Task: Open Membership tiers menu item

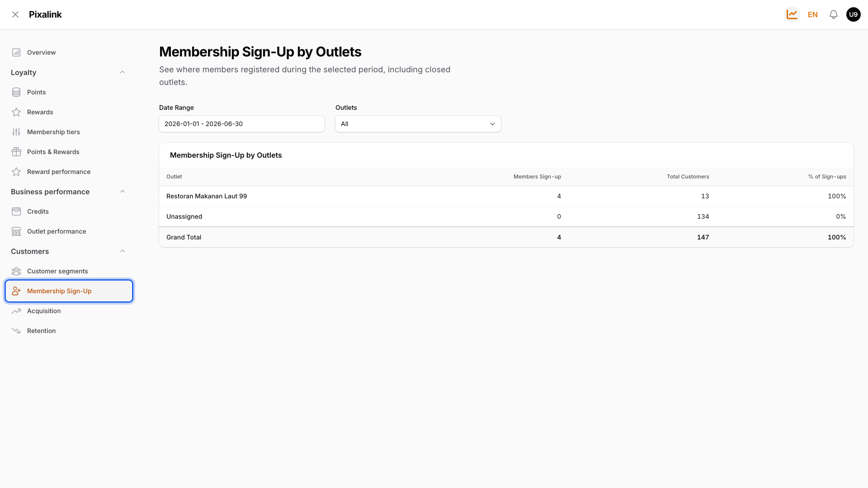Action: coord(69,132)
